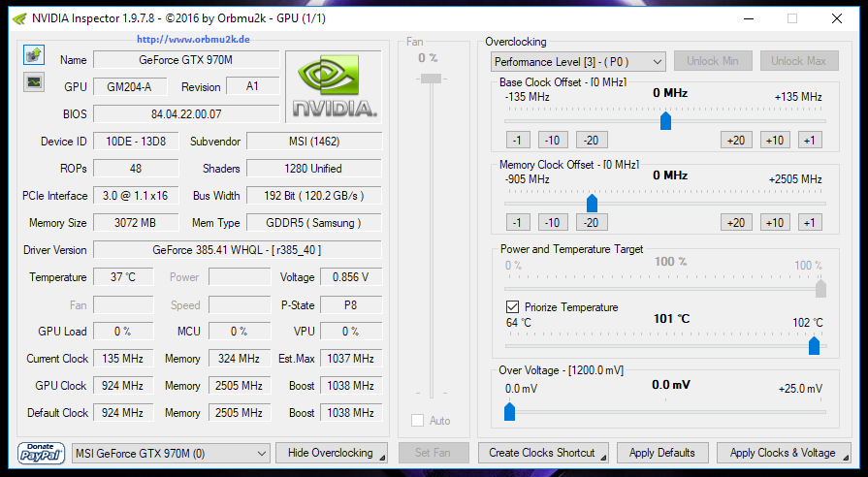Screen dimensions: 868x477
Task: Click the Unlock Min button
Action: (713, 61)
